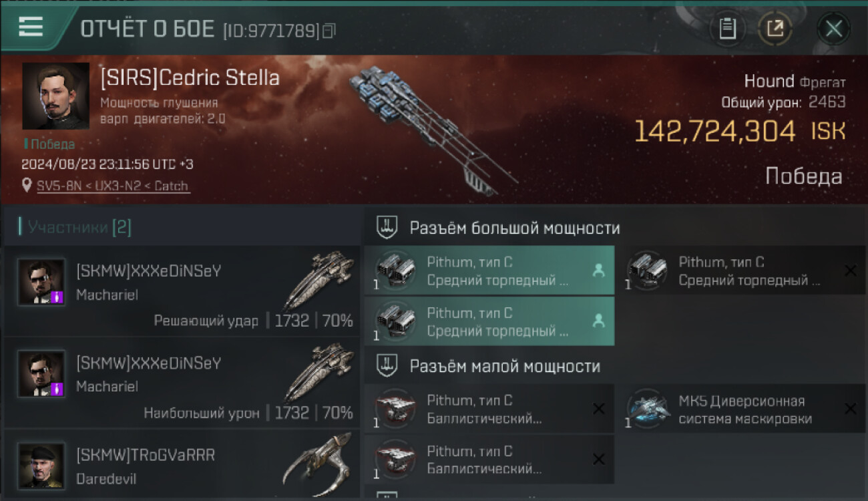The width and height of the screenshot is (868, 501).
Task: Open the clipboard report icon
Action: [727, 29]
